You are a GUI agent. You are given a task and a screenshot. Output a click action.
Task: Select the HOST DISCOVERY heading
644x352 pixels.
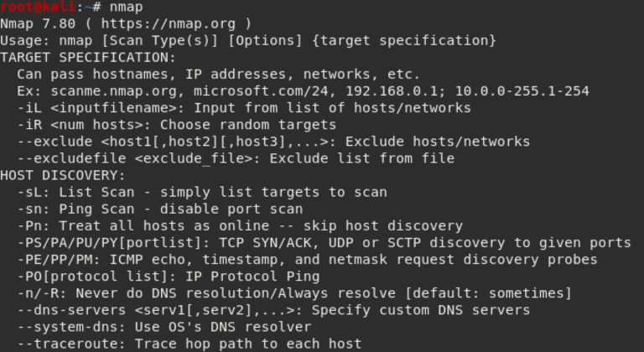tap(62, 175)
